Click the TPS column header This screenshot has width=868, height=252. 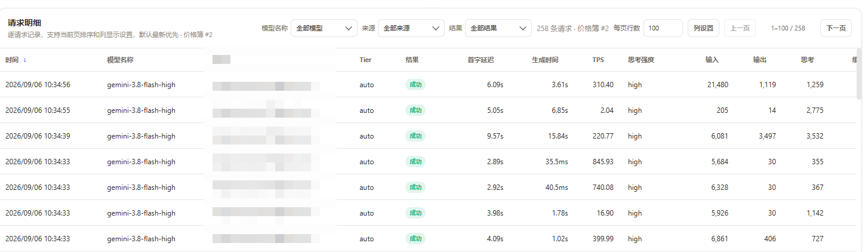coord(598,60)
